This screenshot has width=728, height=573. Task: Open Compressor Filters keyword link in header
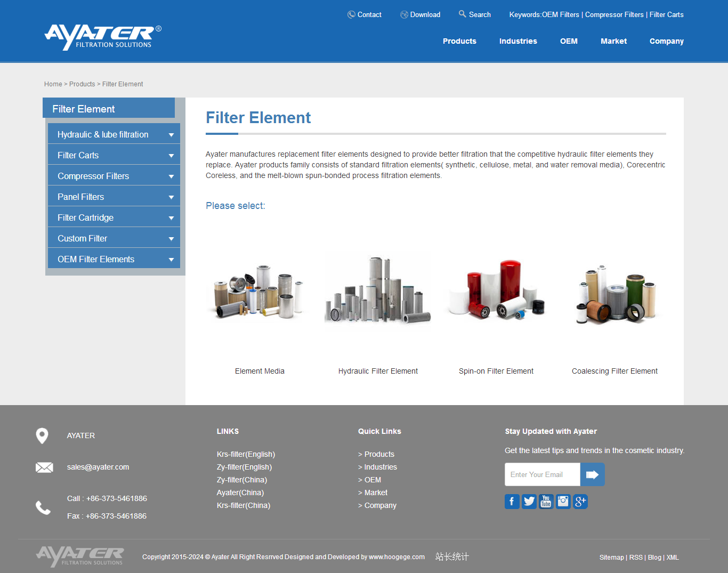point(614,14)
